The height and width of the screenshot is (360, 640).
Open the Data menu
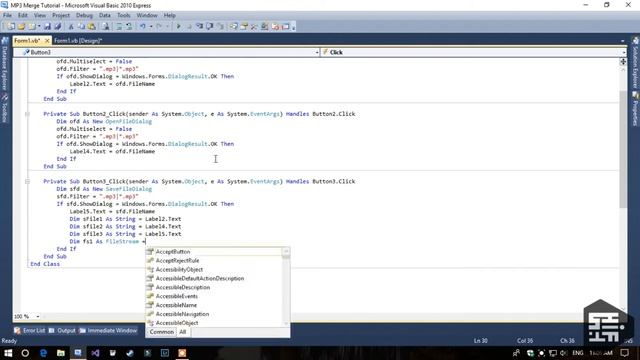(104, 15)
